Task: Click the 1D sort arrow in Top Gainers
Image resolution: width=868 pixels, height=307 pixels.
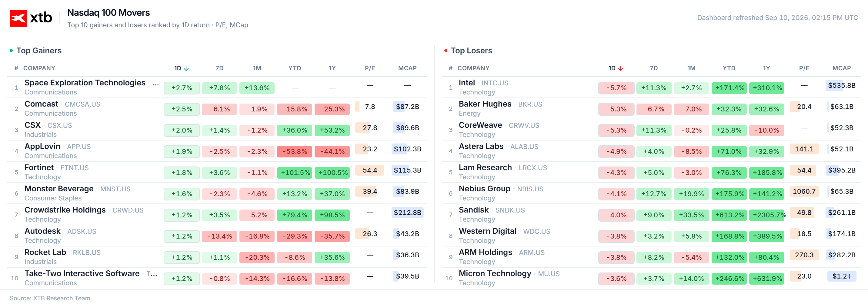Action: (x=186, y=68)
